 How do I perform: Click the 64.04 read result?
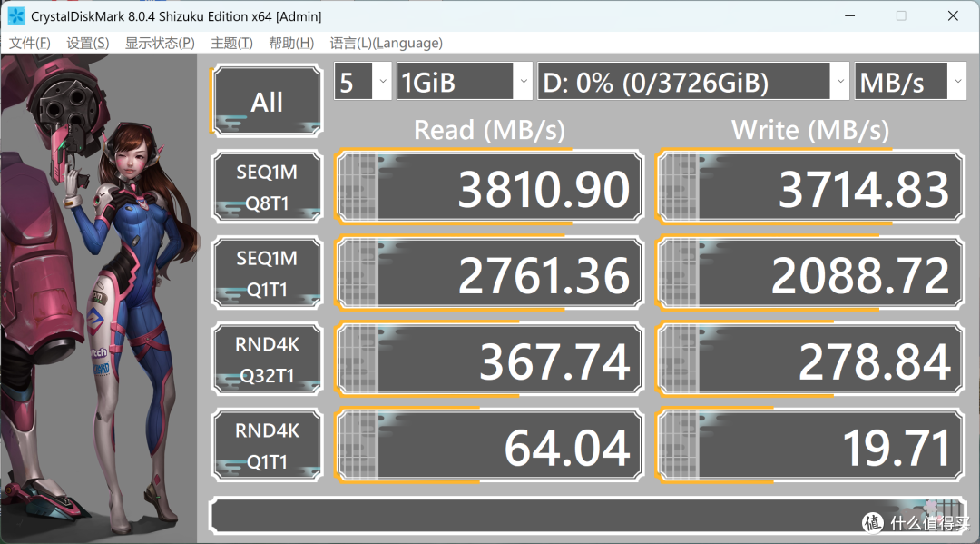click(x=489, y=446)
